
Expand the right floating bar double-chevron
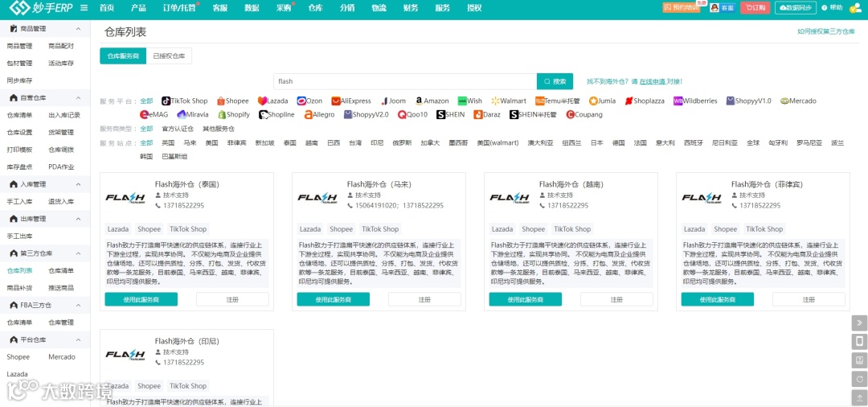click(x=860, y=323)
